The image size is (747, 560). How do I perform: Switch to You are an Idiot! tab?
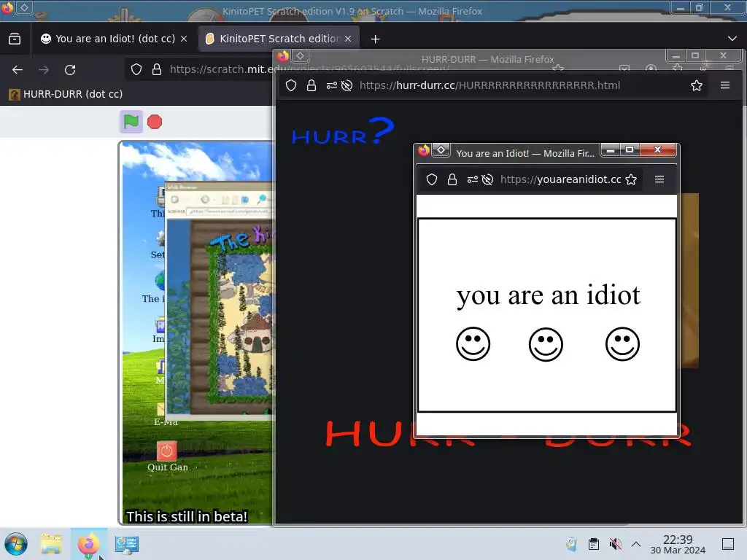click(108, 39)
